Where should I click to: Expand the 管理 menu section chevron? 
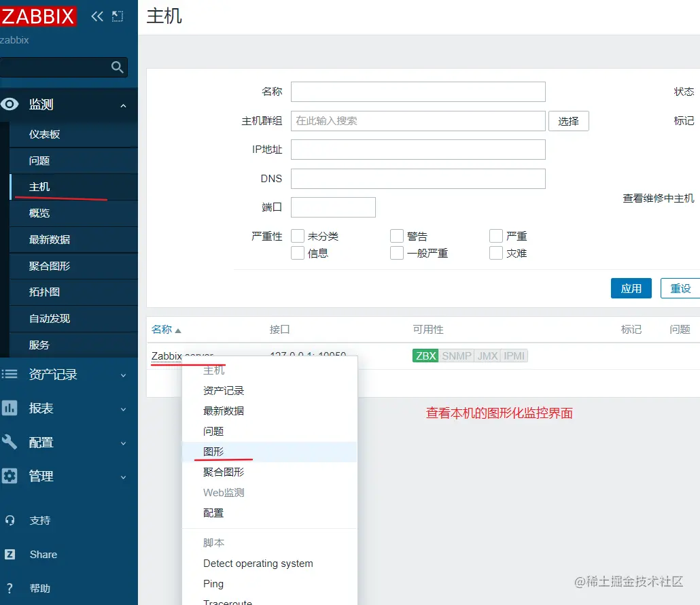pyautogui.click(x=123, y=477)
